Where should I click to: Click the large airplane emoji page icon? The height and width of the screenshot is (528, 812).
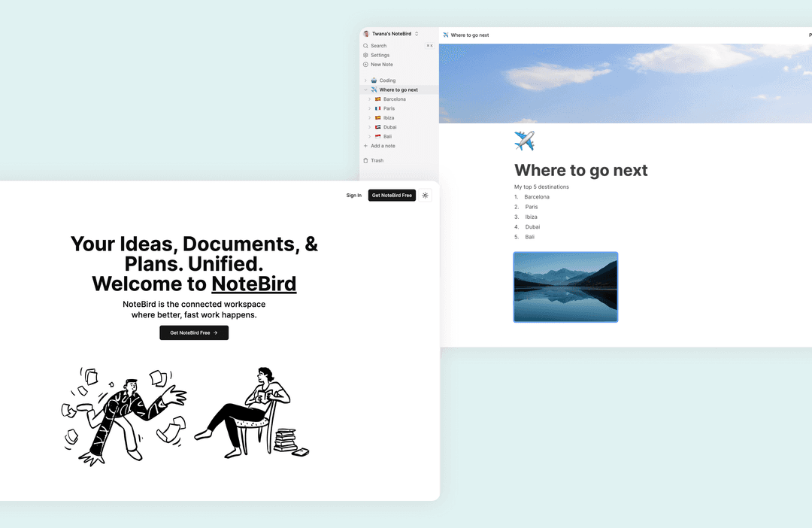[x=524, y=141]
